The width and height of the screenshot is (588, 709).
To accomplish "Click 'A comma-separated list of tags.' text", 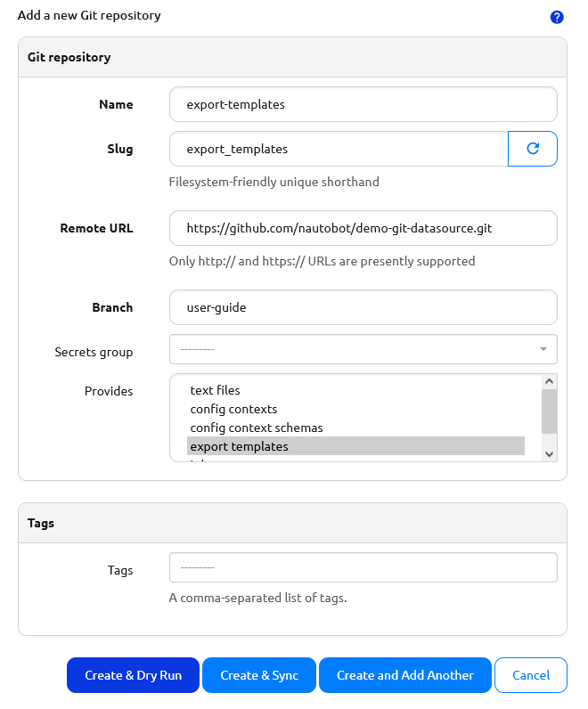I will [257, 598].
